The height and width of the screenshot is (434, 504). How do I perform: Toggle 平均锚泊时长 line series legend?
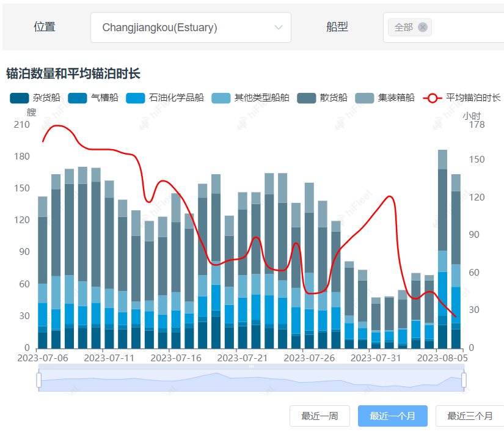pyautogui.click(x=462, y=98)
